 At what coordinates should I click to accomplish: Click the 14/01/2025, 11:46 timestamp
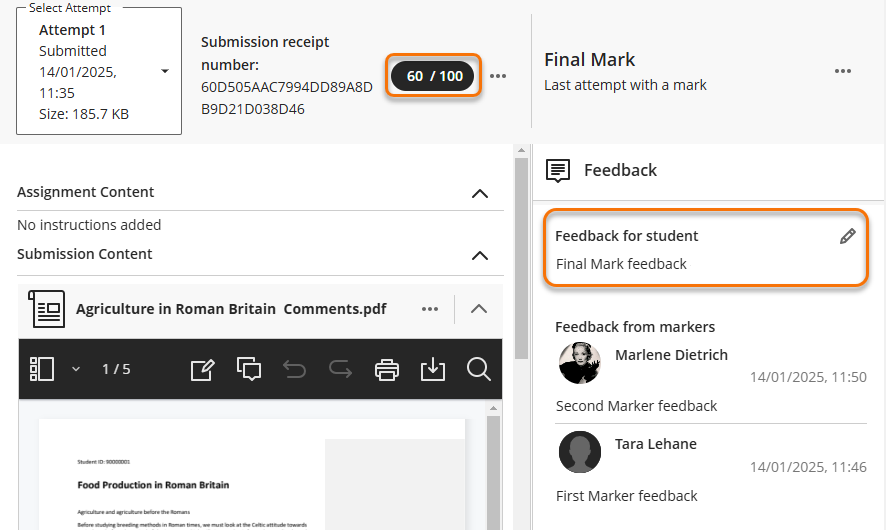pyautogui.click(x=808, y=467)
